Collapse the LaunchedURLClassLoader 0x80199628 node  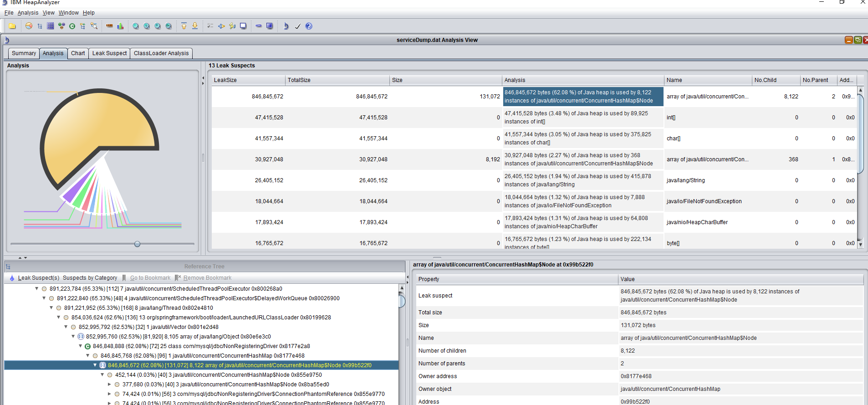tap(59, 317)
